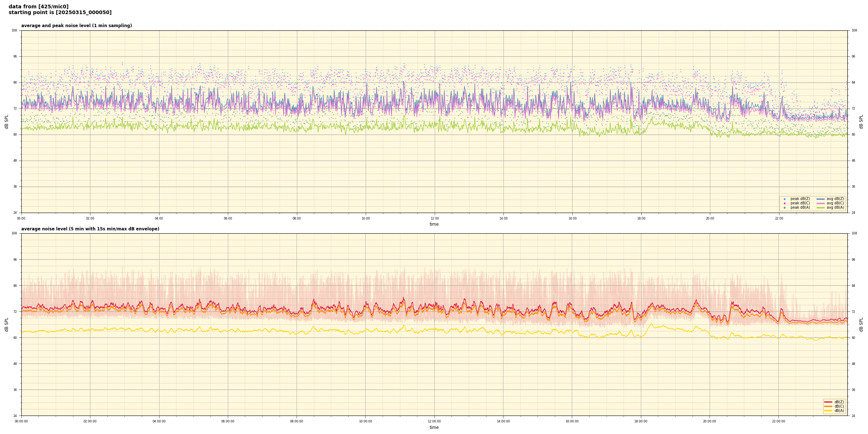Image resolution: width=868 pixels, height=434 pixels.
Task: Click the peak dB(C) legend marker
Action: pyautogui.click(x=784, y=203)
